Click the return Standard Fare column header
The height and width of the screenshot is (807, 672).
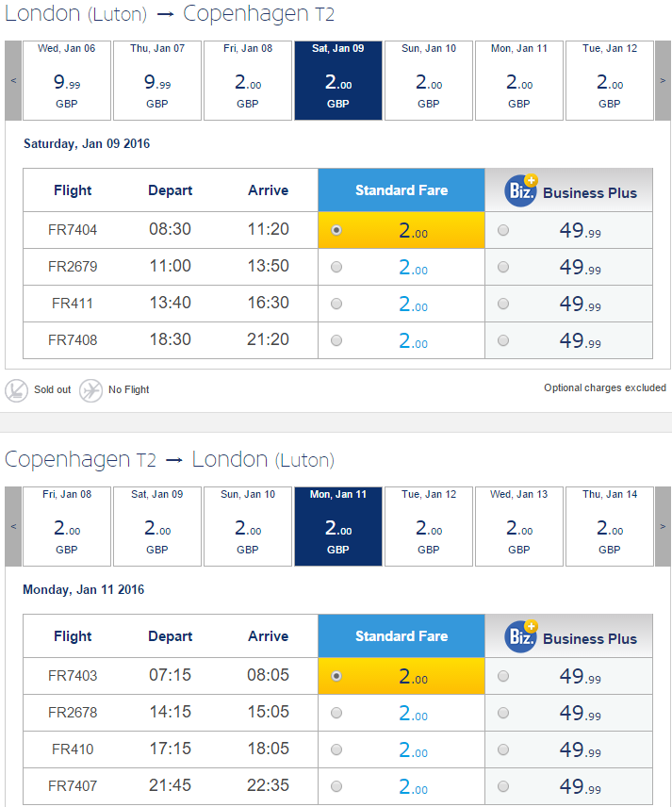coord(402,635)
